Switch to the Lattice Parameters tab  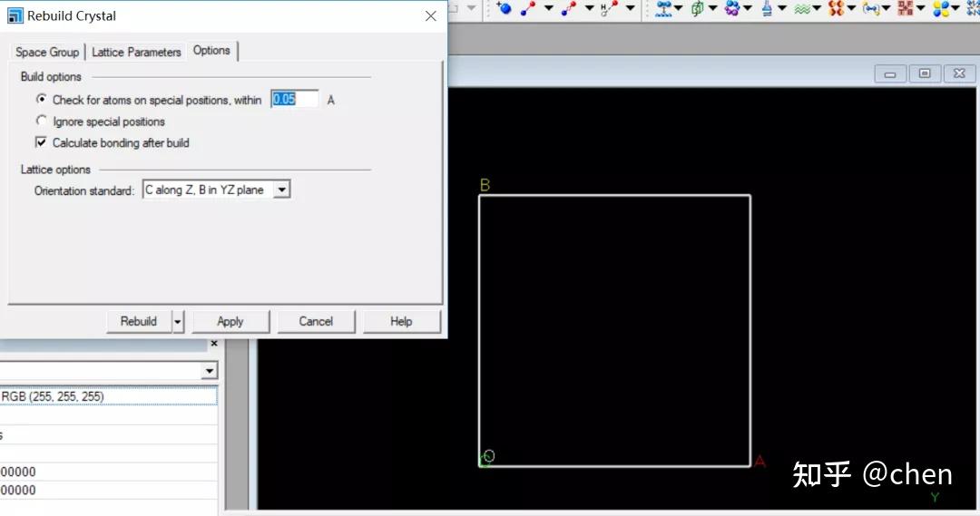136,52
